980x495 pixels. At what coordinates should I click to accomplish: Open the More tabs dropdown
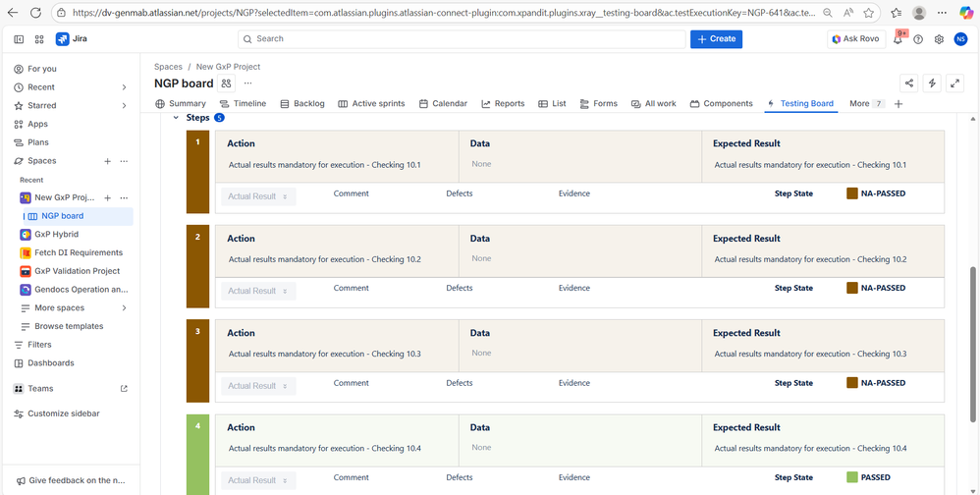(866, 103)
